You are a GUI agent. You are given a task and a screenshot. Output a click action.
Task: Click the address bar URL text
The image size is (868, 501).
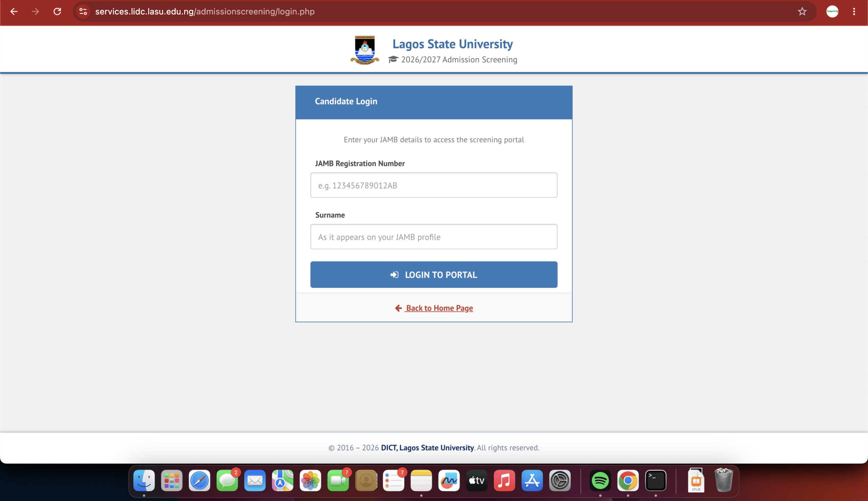(x=204, y=11)
